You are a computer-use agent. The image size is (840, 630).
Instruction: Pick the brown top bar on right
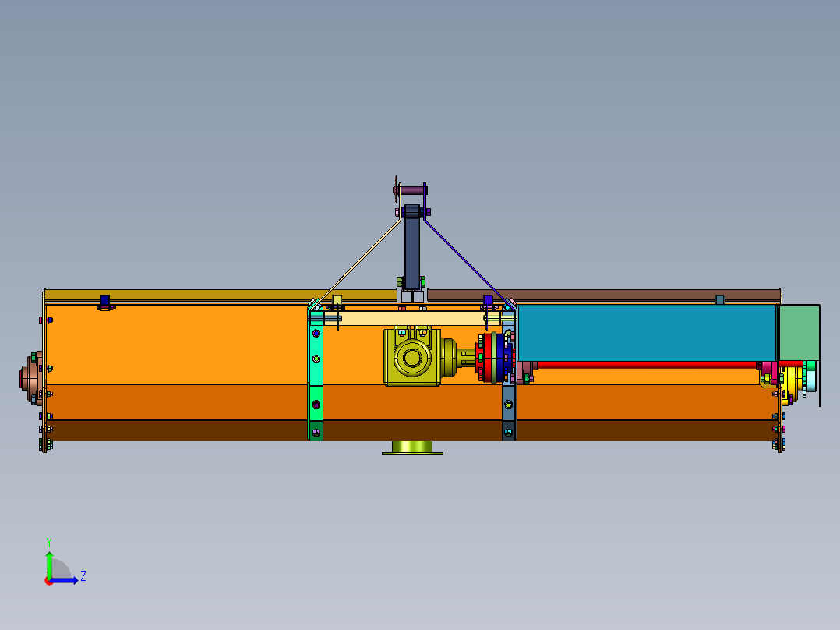point(603,295)
